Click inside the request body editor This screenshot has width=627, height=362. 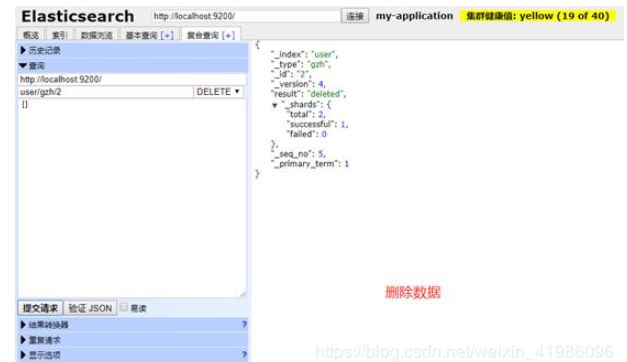tap(132, 198)
